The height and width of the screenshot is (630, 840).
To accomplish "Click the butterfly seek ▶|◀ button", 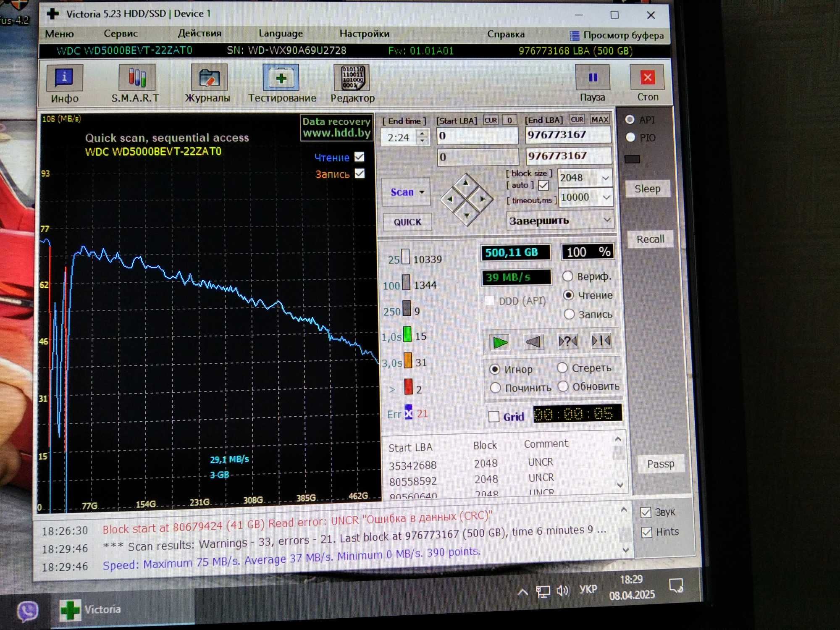I will tap(601, 341).
